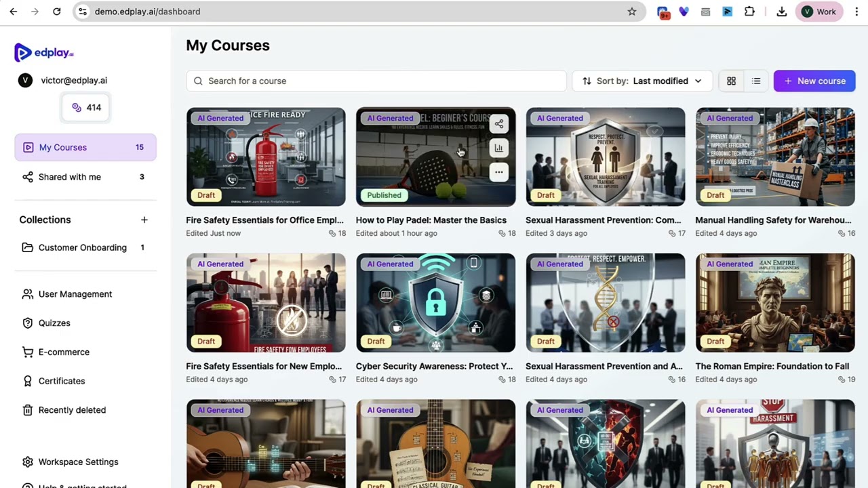Open the victor@edplay.ai account avatar
Viewport: 868px width, 488px height.
[25, 80]
